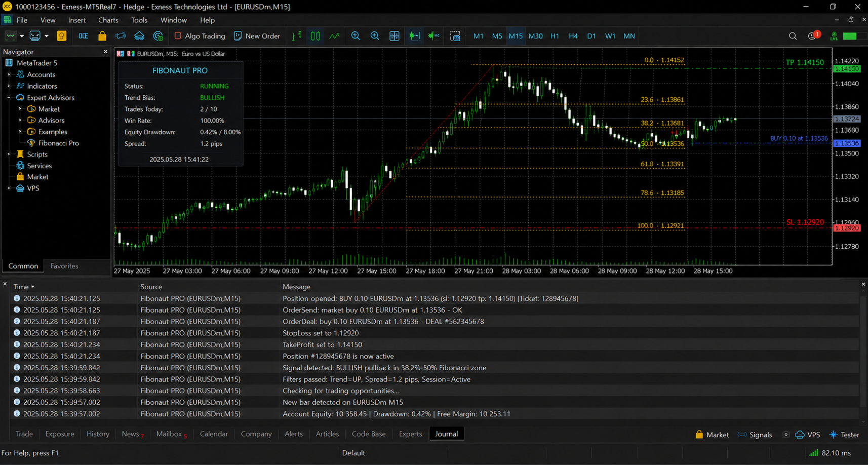Click the connection speed bars icon in status bar
The height and width of the screenshot is (465, 868).
click(814, 453)
